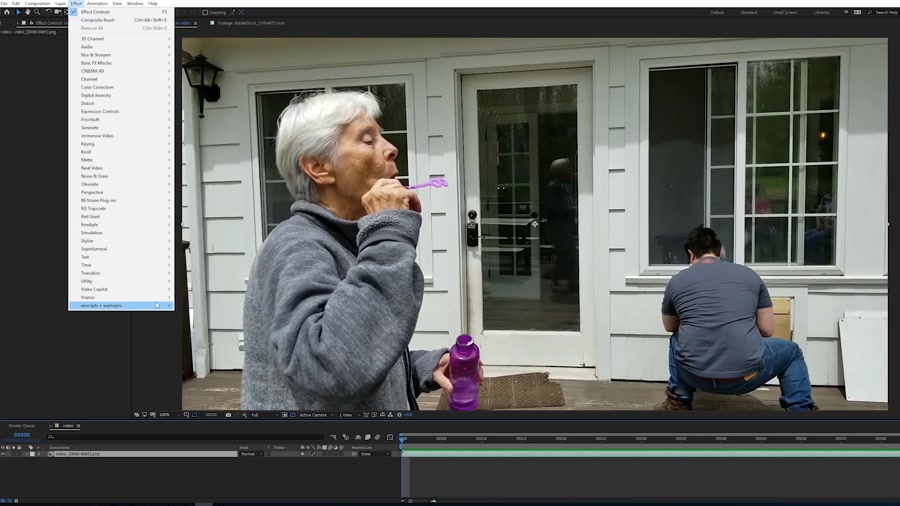Click the Home icon in toolbar
The image size is (900, 506).
coord(6,12)
